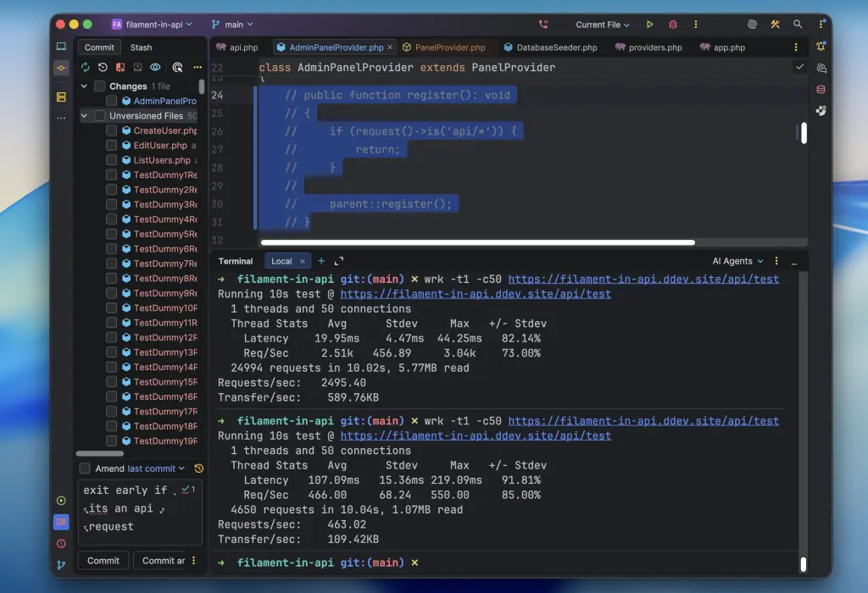Open the filament-in-api project dropdown
Image resolution: width=868 pixels, height=593 pixels.
click(153, 25)
